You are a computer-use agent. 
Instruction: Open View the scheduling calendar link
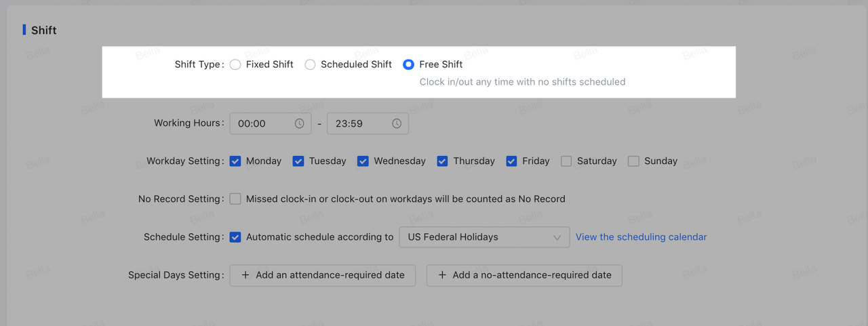click(641, 237)
